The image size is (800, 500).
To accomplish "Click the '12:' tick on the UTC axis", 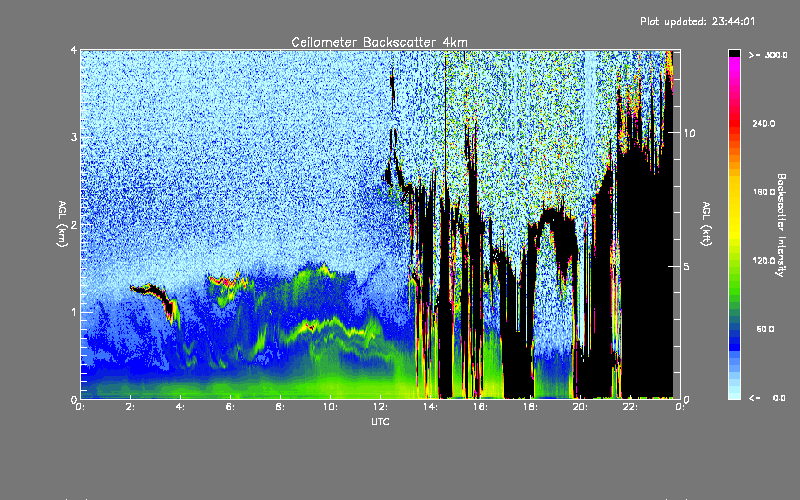I will coord(380,407).
